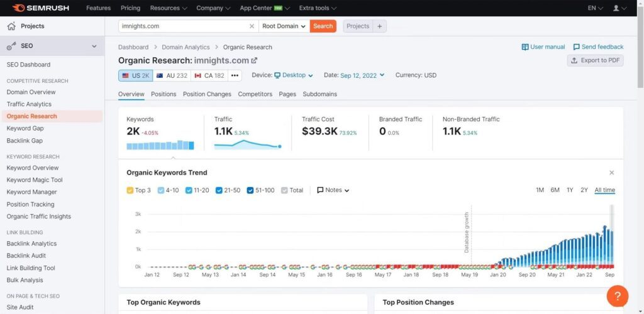Close the Organic Keywords Trend panel
The height and width of the screenshot is (314, 644).
611,173
